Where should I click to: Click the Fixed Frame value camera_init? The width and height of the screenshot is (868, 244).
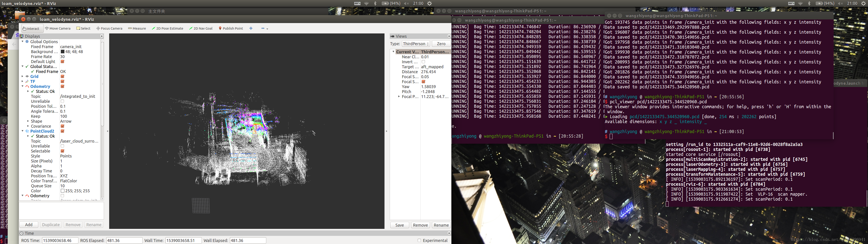pyautogui.click(x=71, y=47)
